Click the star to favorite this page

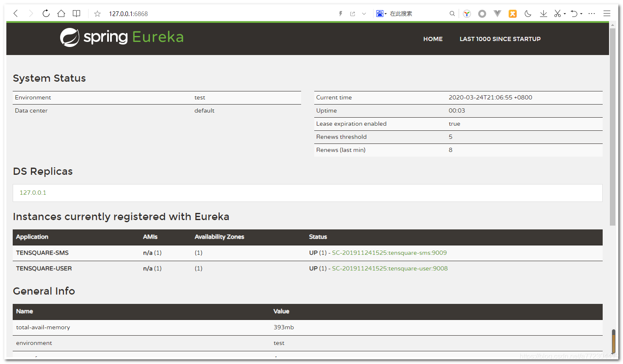pos(97,13)
